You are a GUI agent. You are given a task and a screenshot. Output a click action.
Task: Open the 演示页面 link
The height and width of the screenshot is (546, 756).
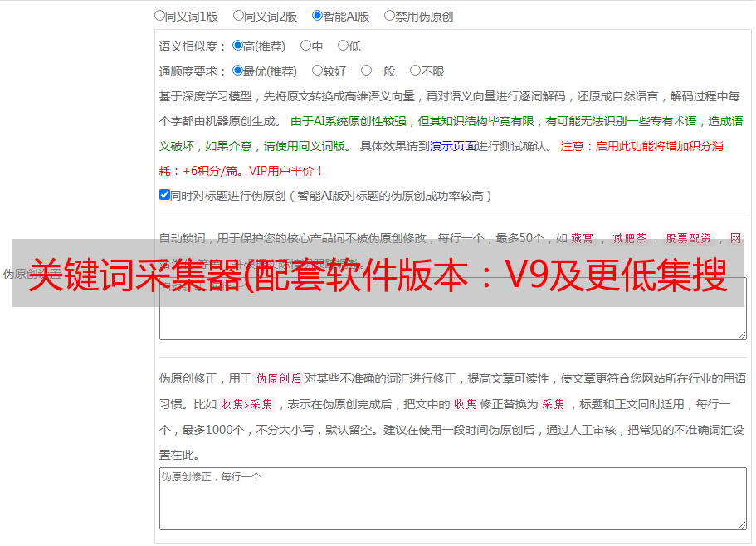pos(453,146)
